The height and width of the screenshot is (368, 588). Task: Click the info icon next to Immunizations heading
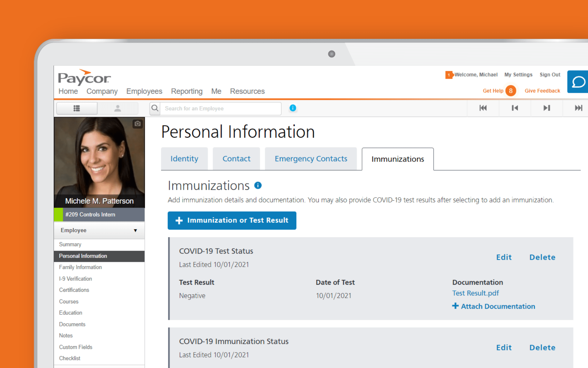click(258, 185)
